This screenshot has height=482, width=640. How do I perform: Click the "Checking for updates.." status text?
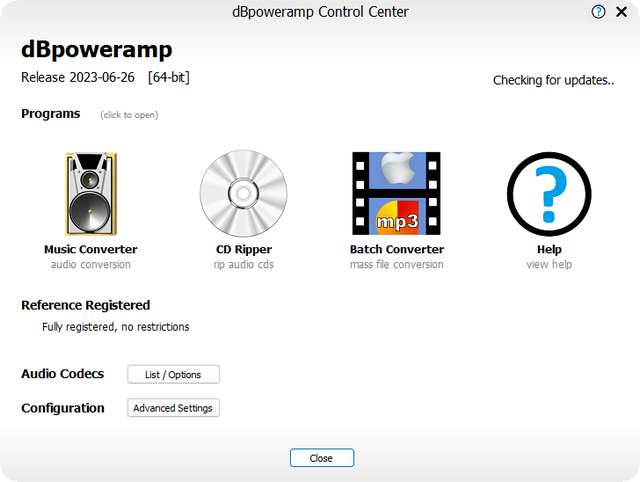click(555, 80)
